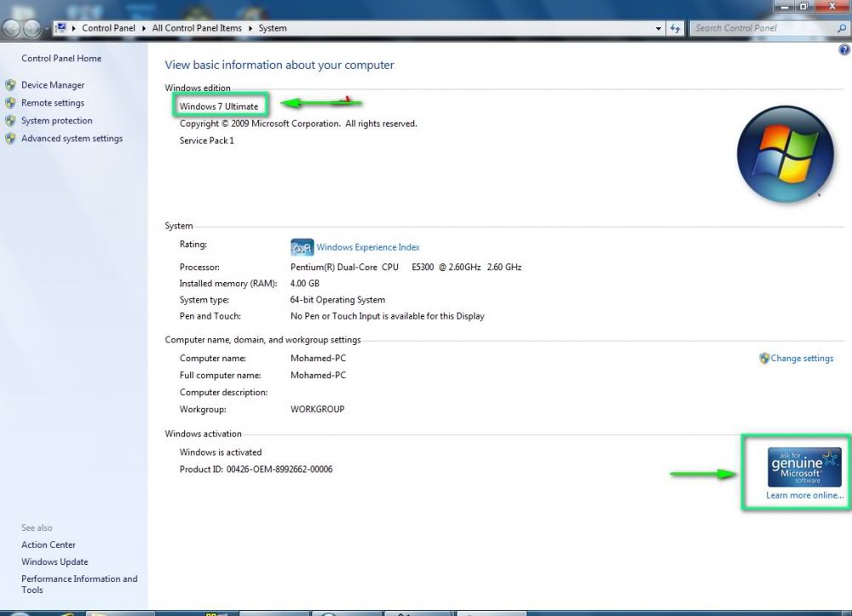Click the 'WORKGROUP' value text
This screenshot has width=852, height=616.
click(x=317, y=410)
